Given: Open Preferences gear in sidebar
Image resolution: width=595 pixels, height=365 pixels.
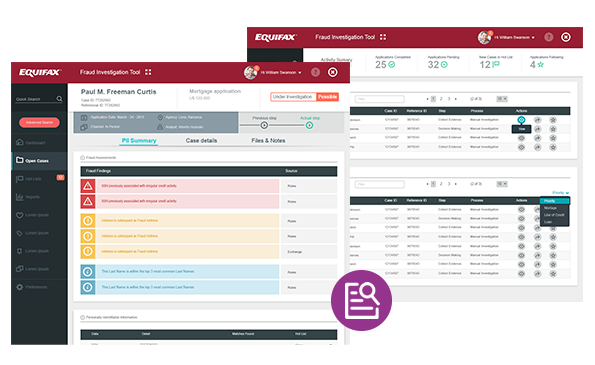Looking at the screenshot, I should 20,287.
